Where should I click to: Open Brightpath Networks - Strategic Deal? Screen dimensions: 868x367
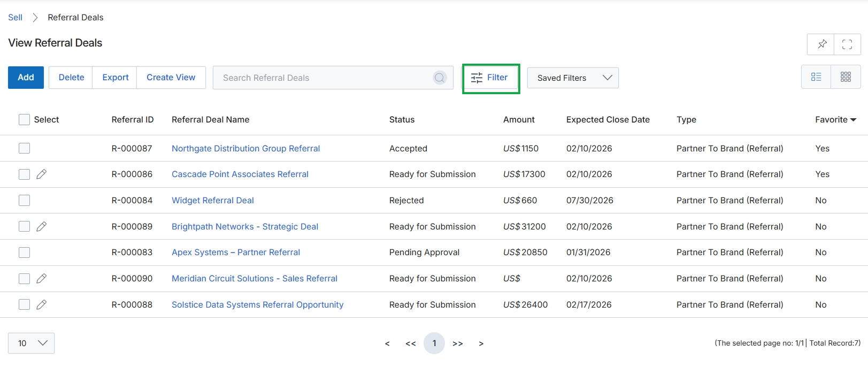click(245, 226)
